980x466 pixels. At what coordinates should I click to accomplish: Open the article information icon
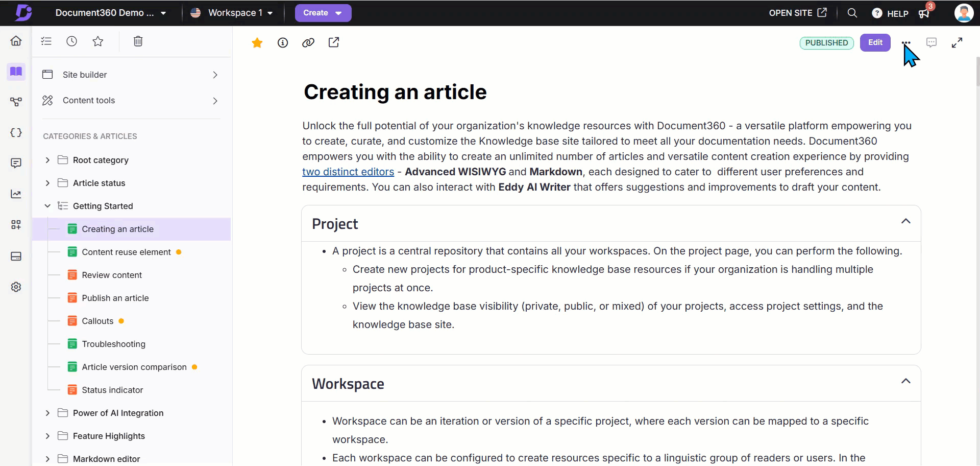click(x=283, y=42)
